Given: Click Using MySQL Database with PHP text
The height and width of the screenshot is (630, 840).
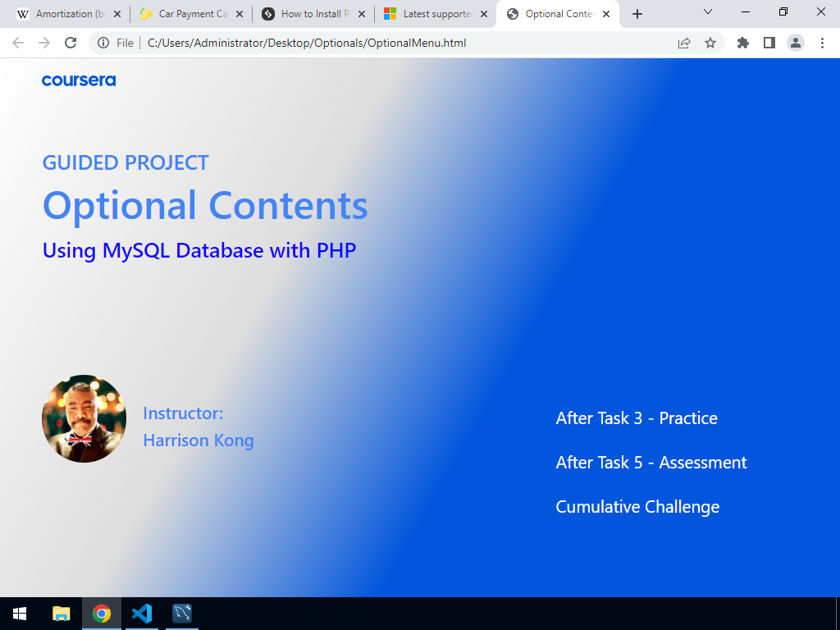Looking at the screenshot, I should (199, 251).
